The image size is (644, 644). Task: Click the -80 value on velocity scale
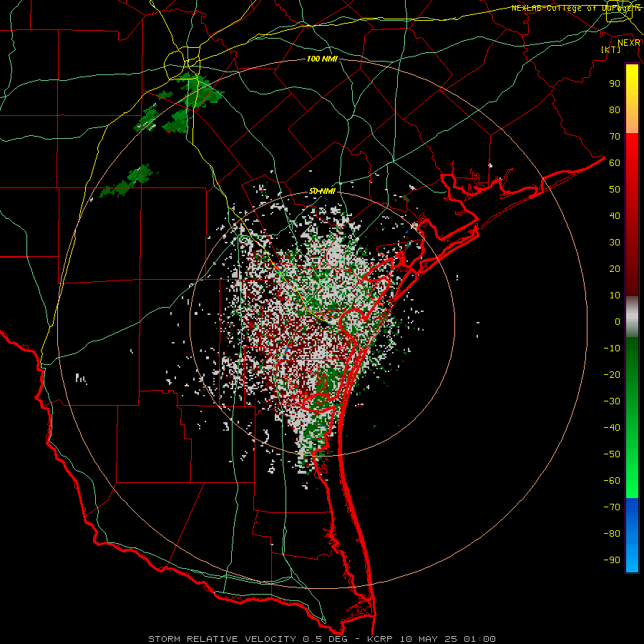(612, 534)
